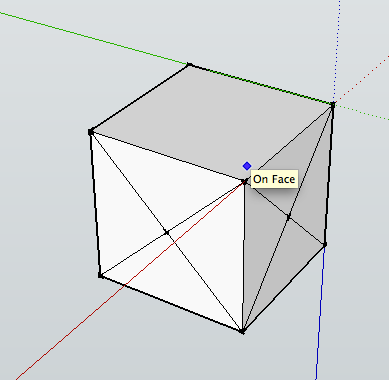Select the bottom-right vertex on blue axis
This screenshot has width=389, height=380.
tap(325, 245)
